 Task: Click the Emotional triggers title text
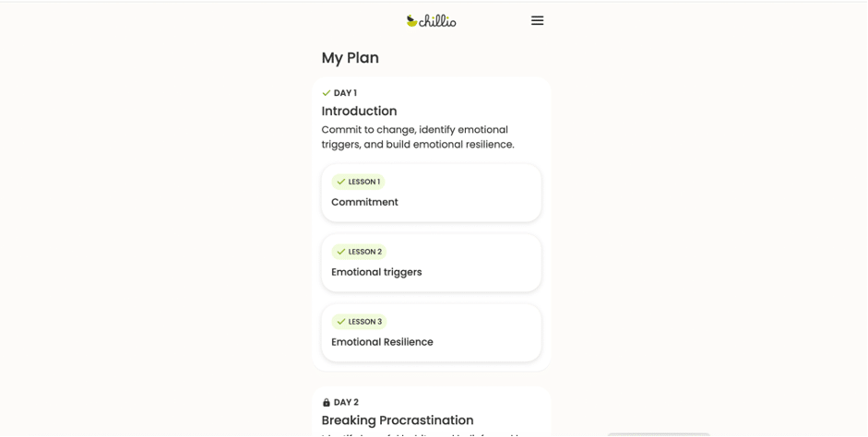[x=376, y=272]
